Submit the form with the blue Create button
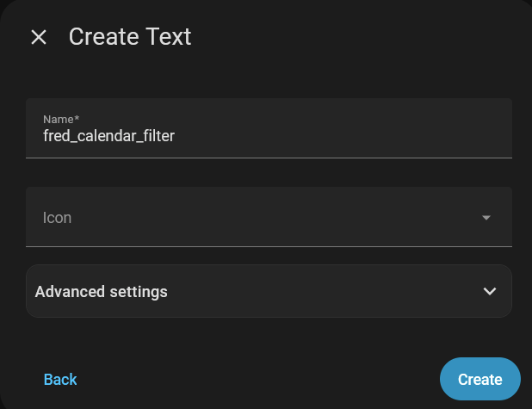532x409 pixels. (479, 380)
